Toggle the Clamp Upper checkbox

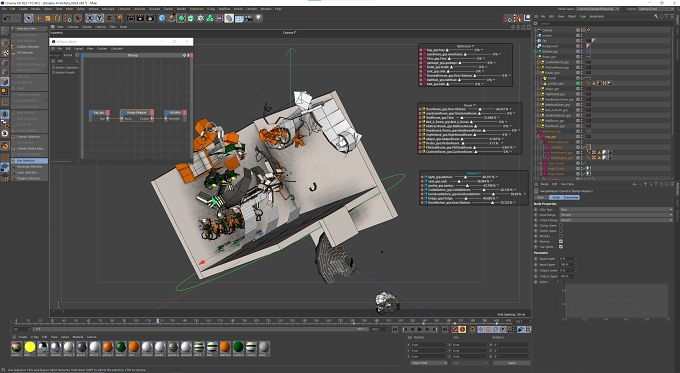point(561,231)
